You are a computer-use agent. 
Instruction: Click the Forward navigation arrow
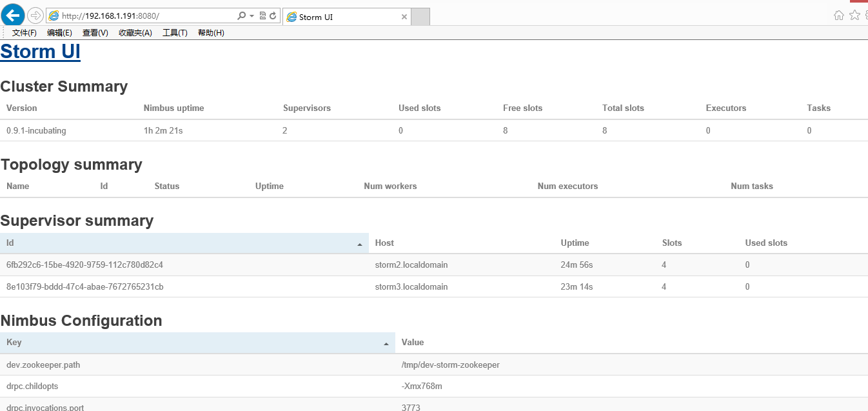click(x=35, y=15)
